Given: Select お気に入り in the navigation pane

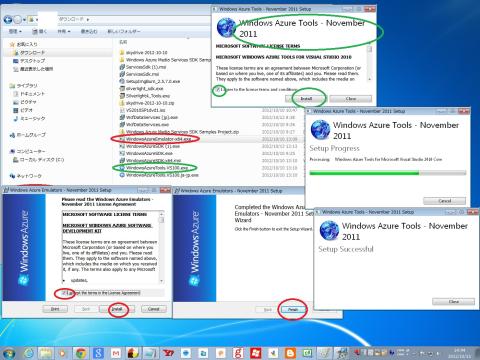Looking at the screenshot, I should coord(24,44).
